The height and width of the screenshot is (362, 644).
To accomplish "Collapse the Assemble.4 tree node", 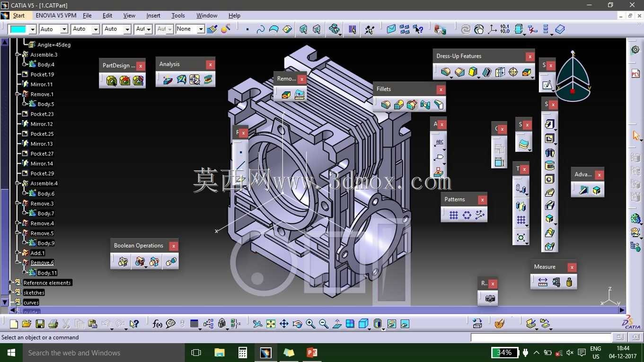I will point(18,183).
